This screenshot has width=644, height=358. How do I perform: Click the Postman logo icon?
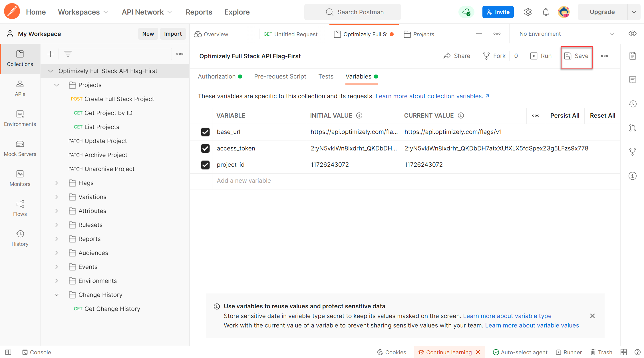coord(12,12)
